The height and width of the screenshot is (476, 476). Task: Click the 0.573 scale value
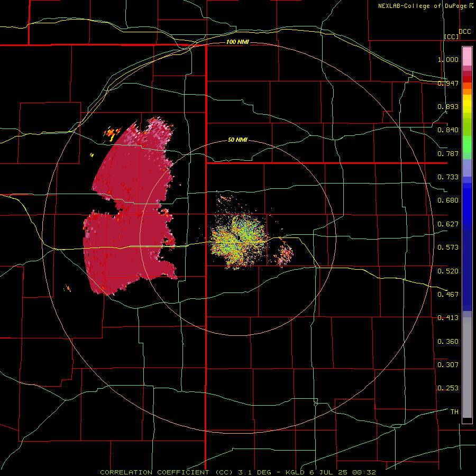click(x=448, y=248)
